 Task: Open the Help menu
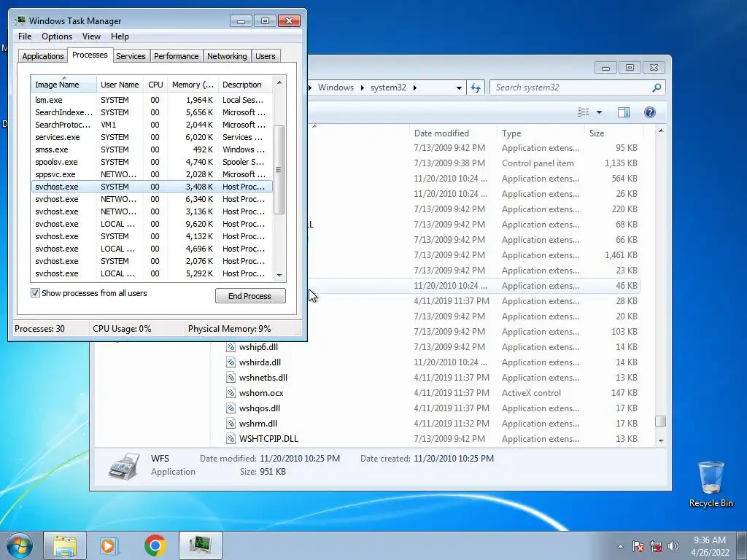click(120, 36)
